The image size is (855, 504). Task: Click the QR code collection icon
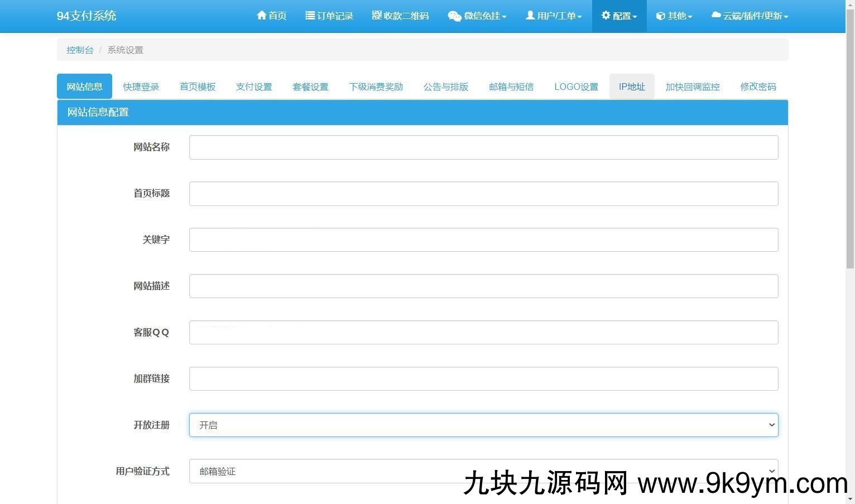(x=377, y=16)
